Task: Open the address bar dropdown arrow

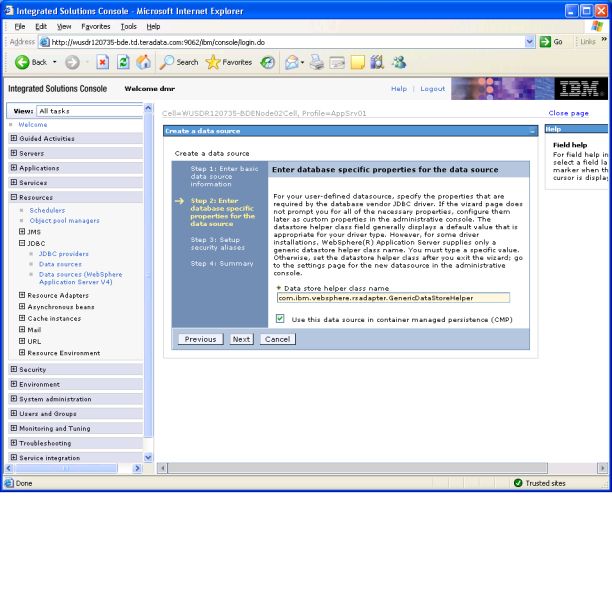Action: (529, 42)
